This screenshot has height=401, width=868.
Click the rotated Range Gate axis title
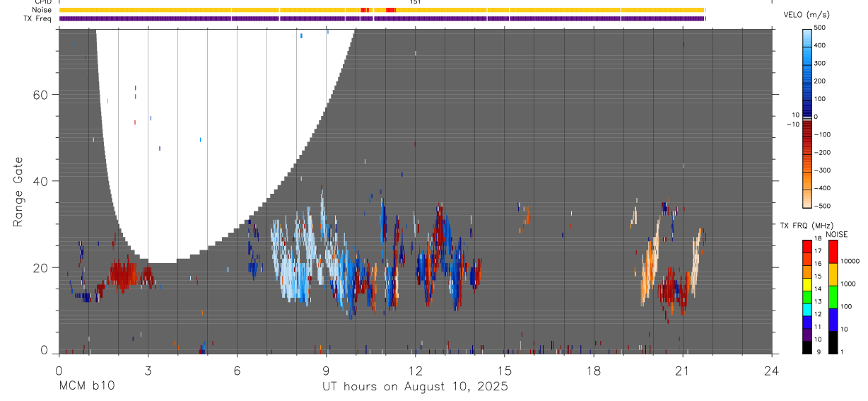[x=18, y=192]
